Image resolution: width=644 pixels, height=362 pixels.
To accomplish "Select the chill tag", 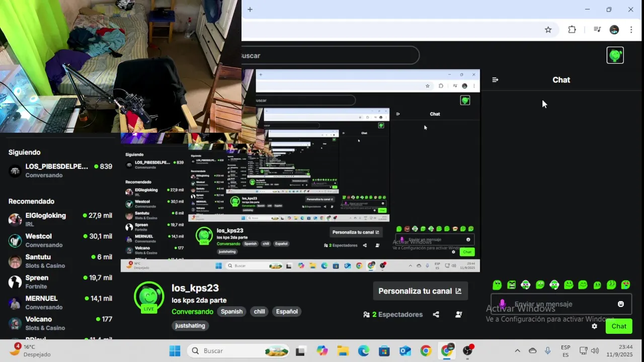I will point(259,312).
